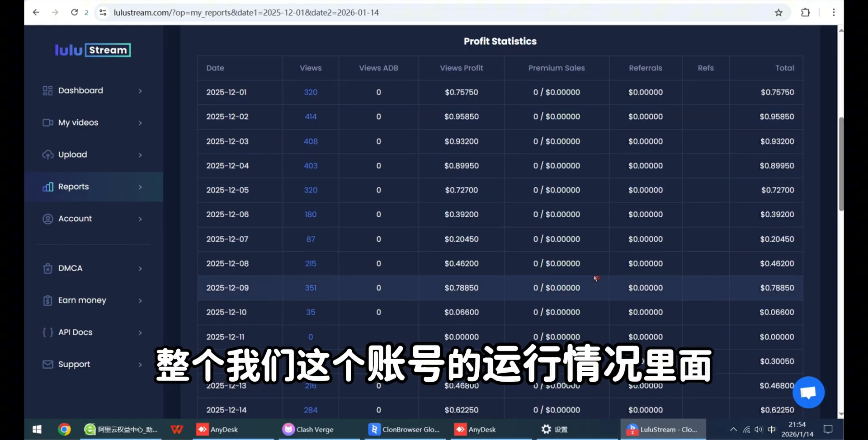Click the Total column header
868x440 pixels.
coord(784,68)
